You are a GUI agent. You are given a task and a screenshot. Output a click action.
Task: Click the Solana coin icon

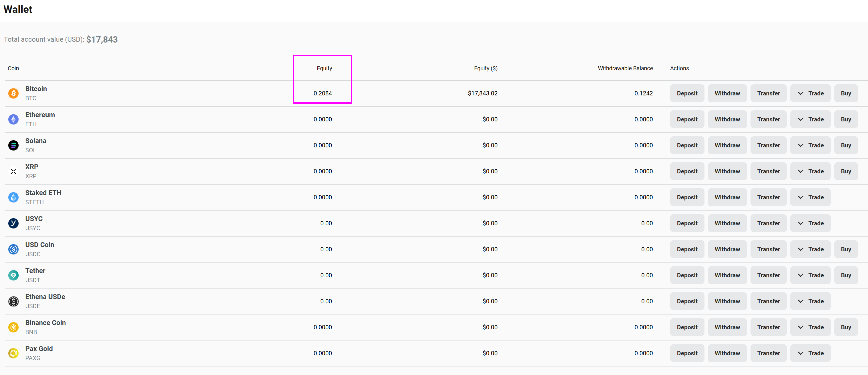click(13, 145)
